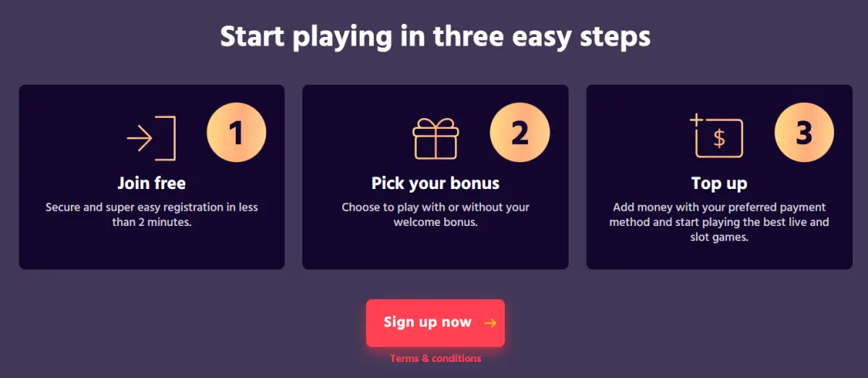Click the Pick your bonus title

pyautogui.click(x=435, y=182)
